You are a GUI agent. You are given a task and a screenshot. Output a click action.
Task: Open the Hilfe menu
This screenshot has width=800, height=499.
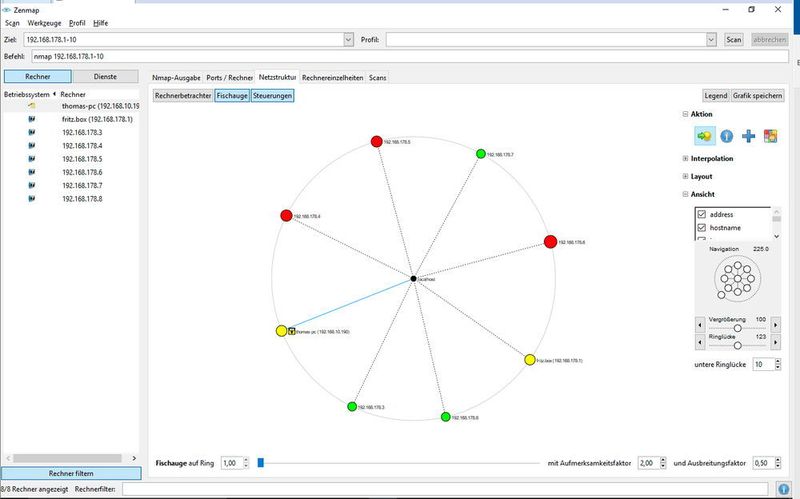pyautogui.click(x=101, y=23)
